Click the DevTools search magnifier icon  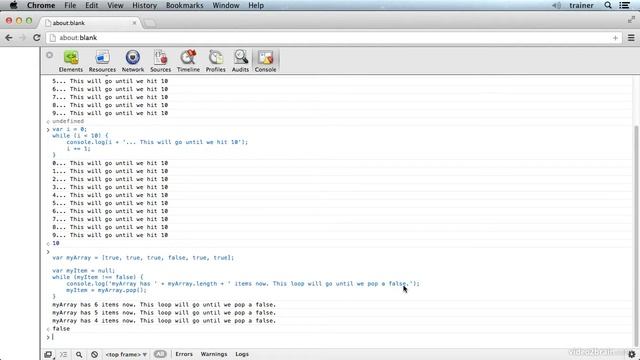pyautogui.click(x=79, y=354)
